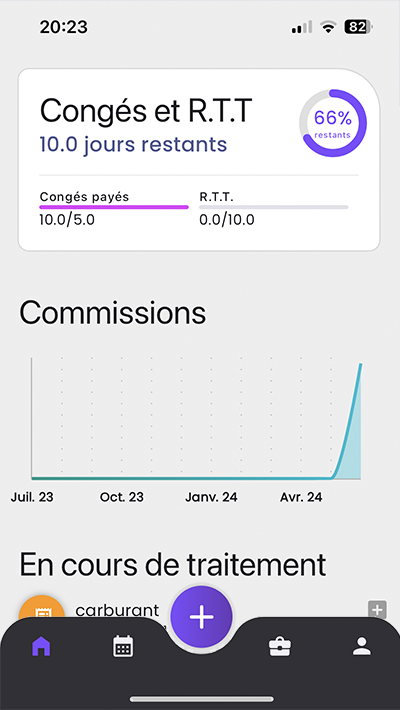The width and height of the screenshot is (400, 710).
Task: Open the Home tab icon
Action: pos(41,646)
